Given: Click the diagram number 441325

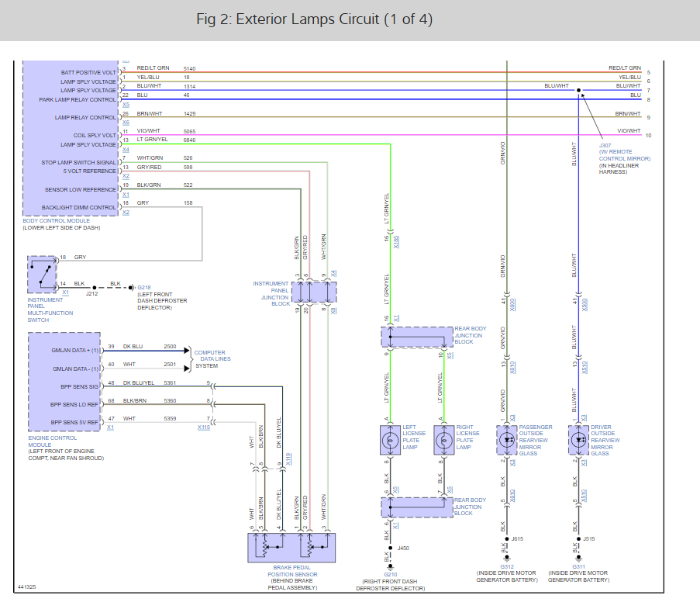Looking at the screenshot, I should click(x=27, y=587).
